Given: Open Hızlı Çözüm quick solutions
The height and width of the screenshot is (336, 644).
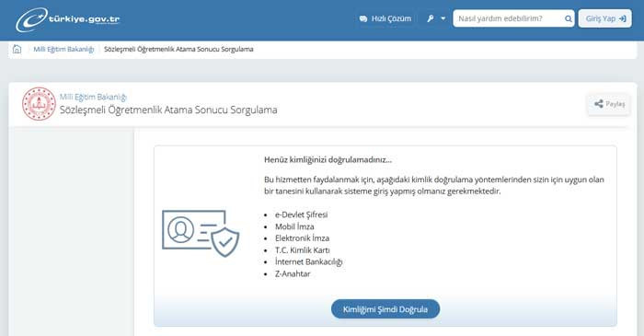Looking at the screenshot, I should tap(385, 18).
